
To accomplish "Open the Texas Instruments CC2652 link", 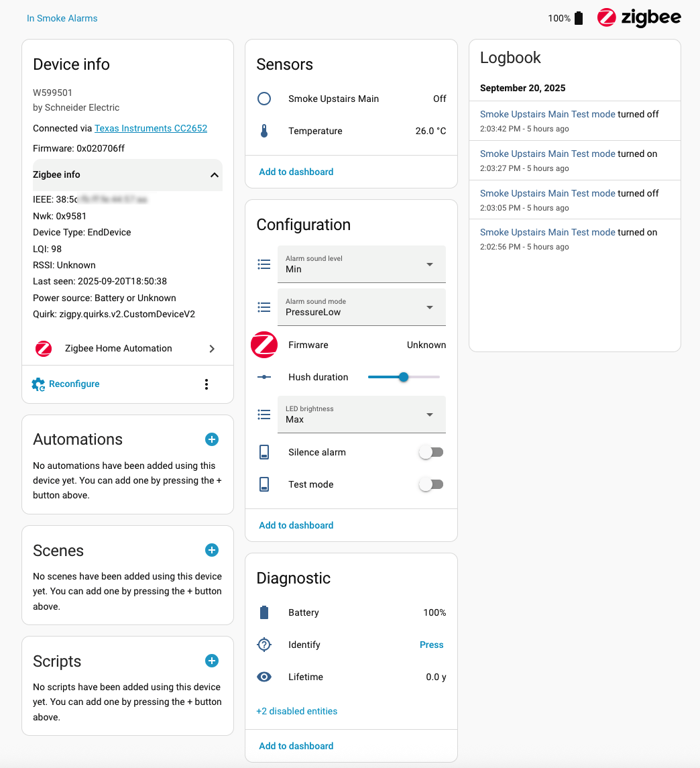I will click(x=151, y=128).
